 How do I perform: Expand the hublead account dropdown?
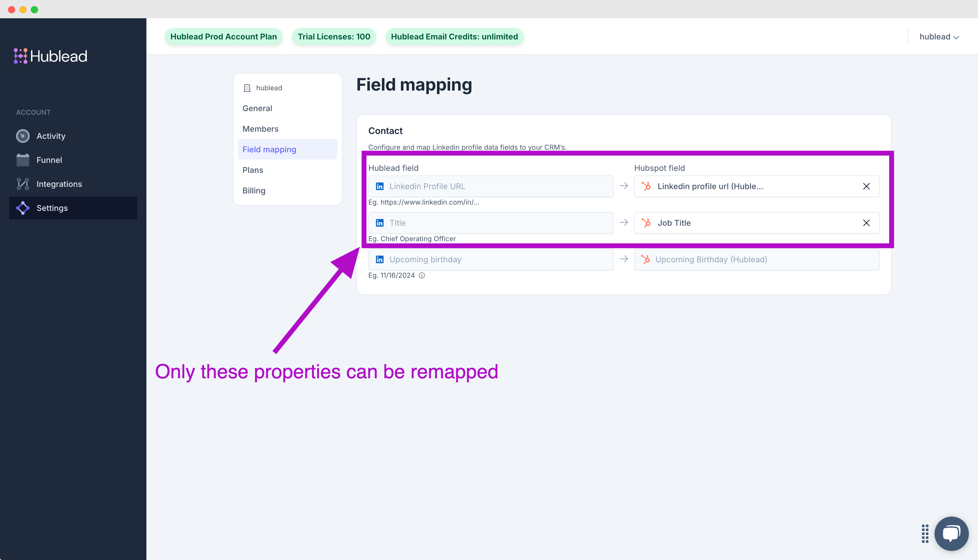point(939,37)
